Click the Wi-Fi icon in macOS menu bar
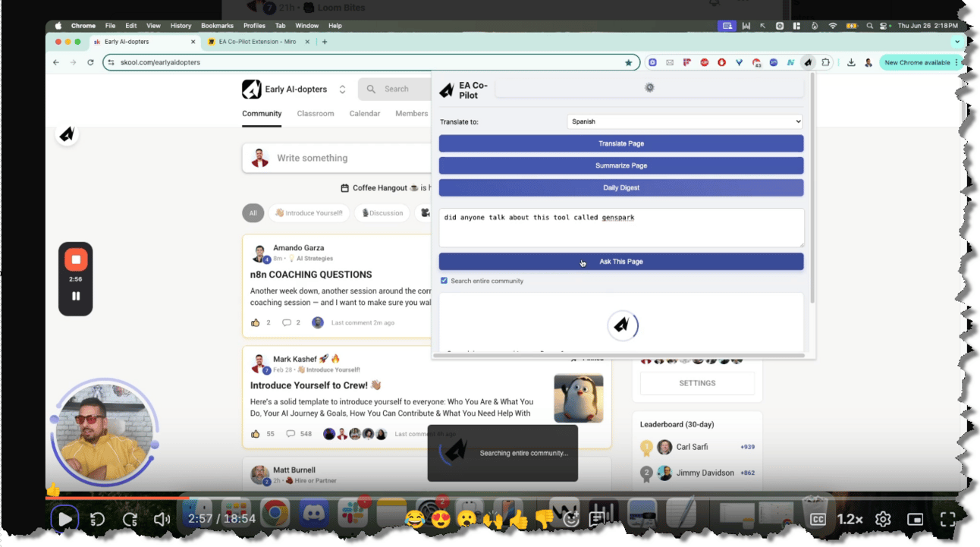This screenshot has width=980, height=547. (x=832, y=26)
